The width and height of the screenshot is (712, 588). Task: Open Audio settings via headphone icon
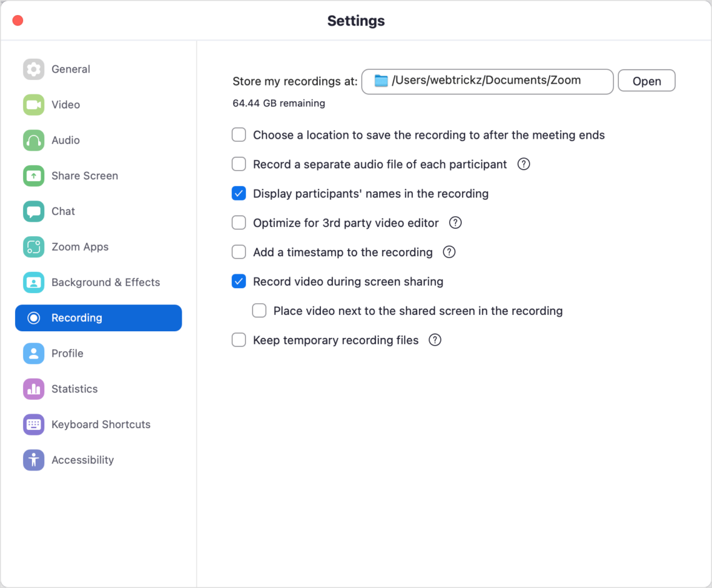point(34,141)
